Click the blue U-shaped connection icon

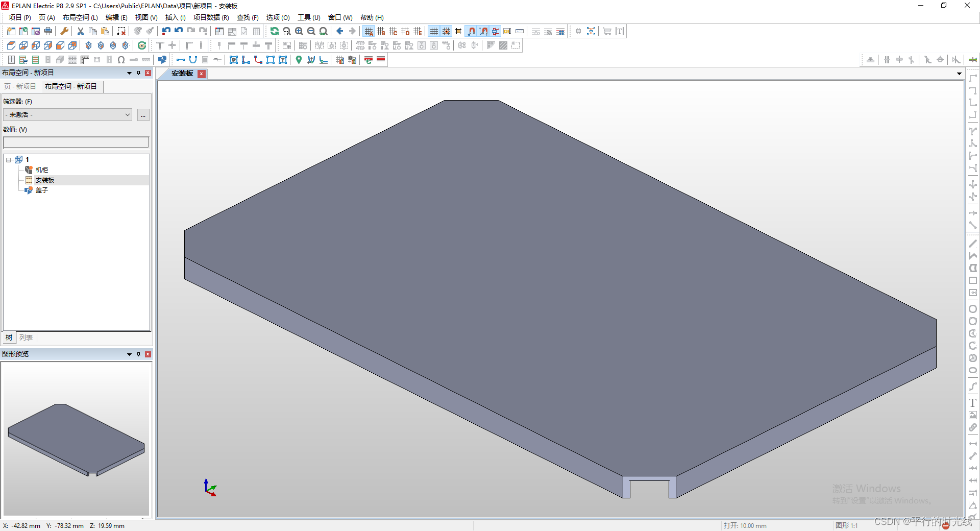(193, 60)
